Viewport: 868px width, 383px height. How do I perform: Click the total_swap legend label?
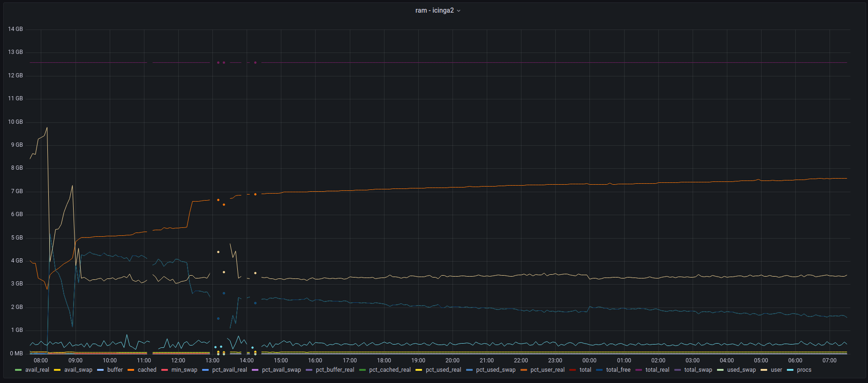click(698, 370)
